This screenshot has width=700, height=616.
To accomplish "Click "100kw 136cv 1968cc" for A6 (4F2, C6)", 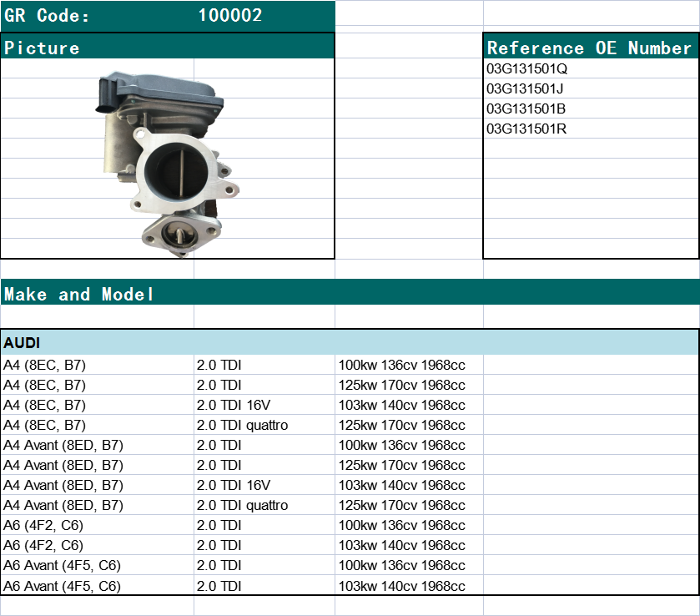I will coord(402,525).
